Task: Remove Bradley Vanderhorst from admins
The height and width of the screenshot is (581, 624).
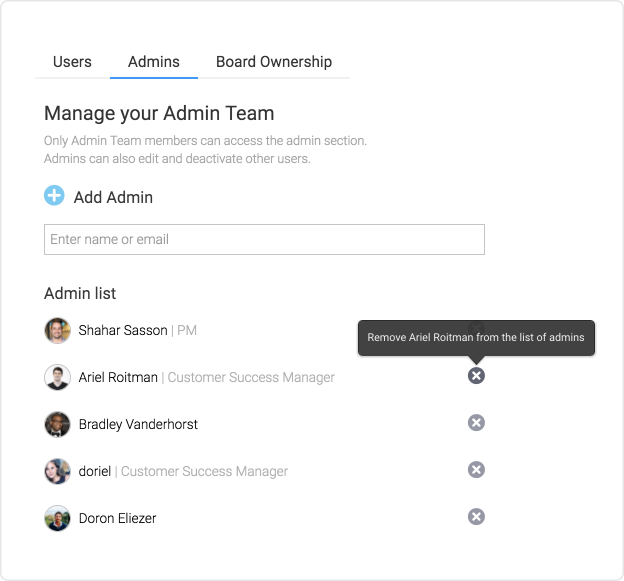Action: [476, 423]
